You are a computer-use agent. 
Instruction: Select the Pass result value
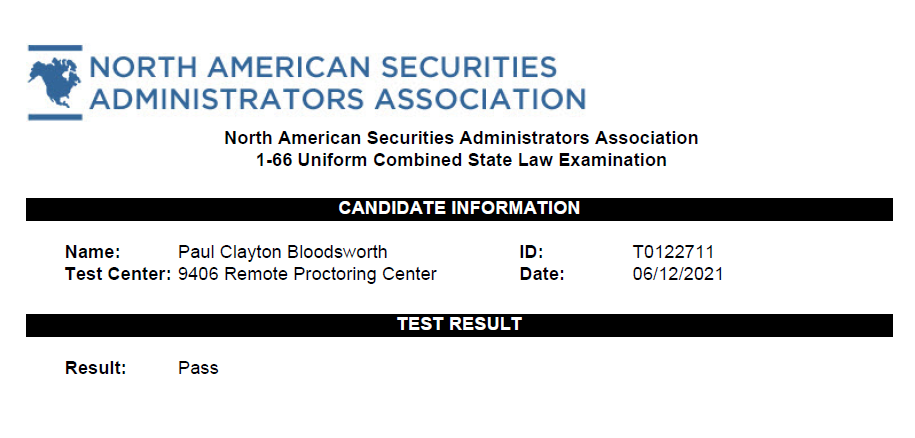click(198, 369)
